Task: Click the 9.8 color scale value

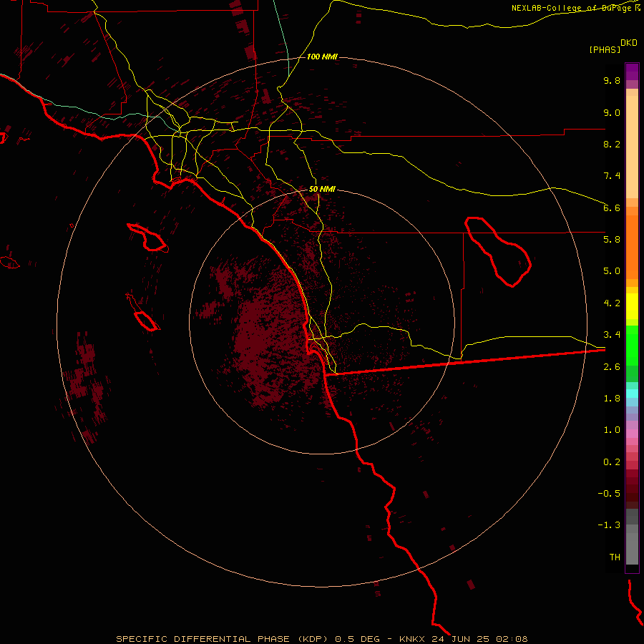Action: click(x=612, y=80)
